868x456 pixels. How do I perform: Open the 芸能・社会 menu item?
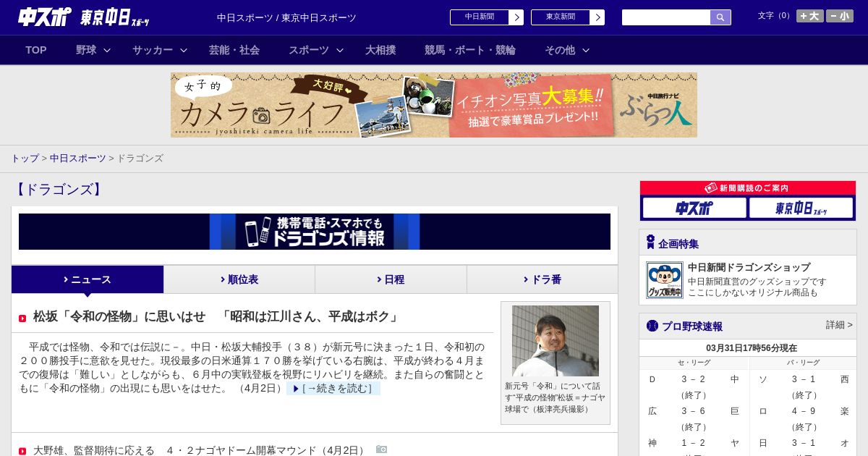pos(234,50)
